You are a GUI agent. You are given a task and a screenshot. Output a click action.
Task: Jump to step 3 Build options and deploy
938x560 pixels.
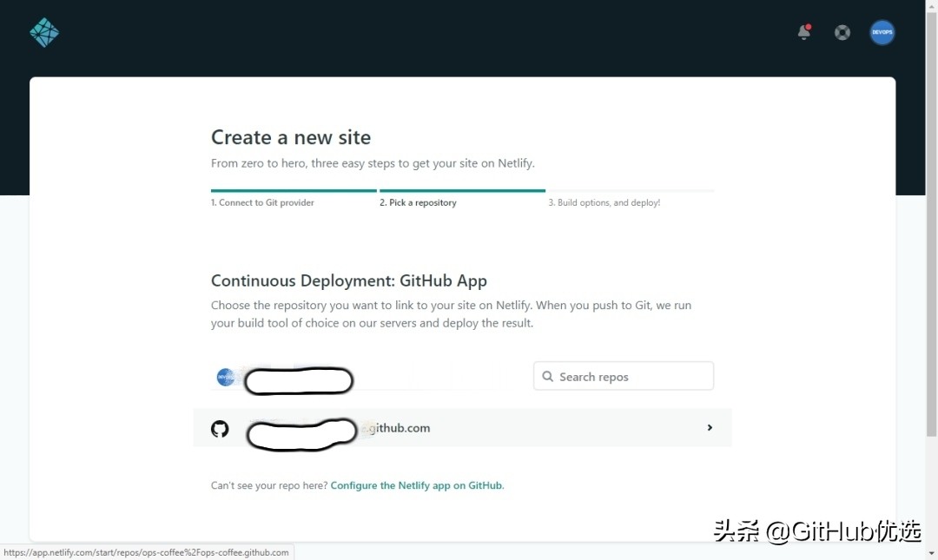(604, 202)
